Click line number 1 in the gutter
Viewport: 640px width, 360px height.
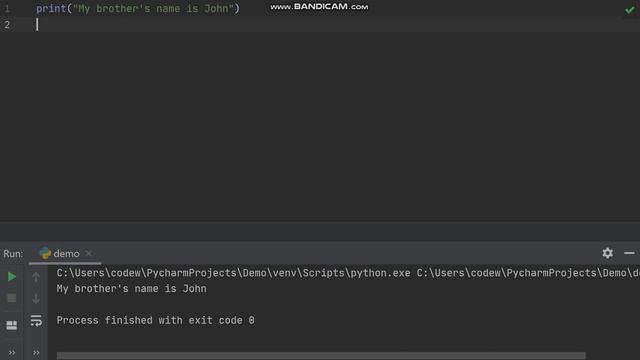click(7, 9)
